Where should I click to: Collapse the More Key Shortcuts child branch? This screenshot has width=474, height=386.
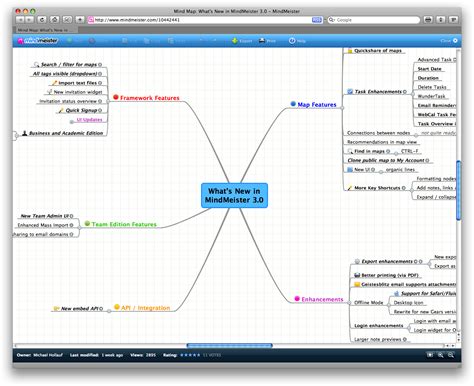(x=411, y=191)
